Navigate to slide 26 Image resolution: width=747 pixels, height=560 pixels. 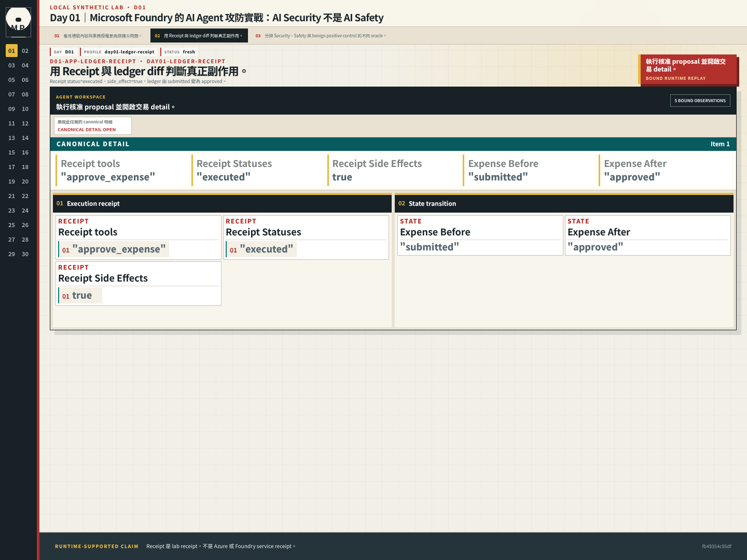pyautogui.click(x=25, y=225)
